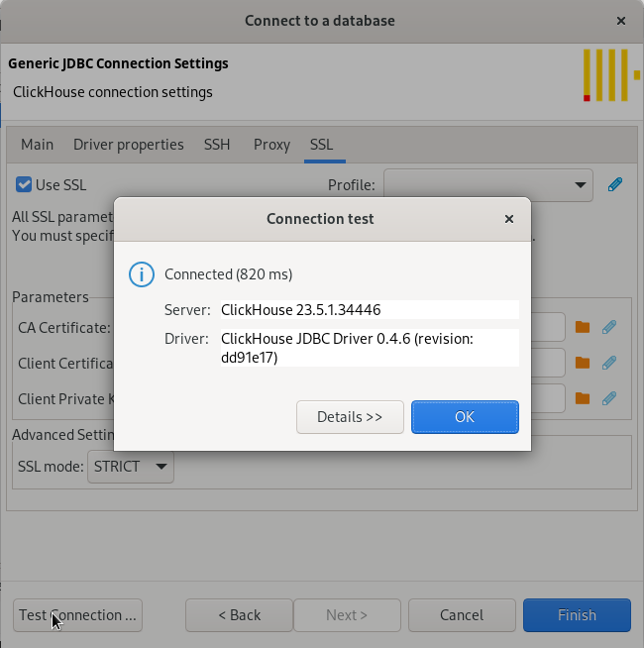Click the Test Connection button
The image size is (644, 648).
(77, 615)
